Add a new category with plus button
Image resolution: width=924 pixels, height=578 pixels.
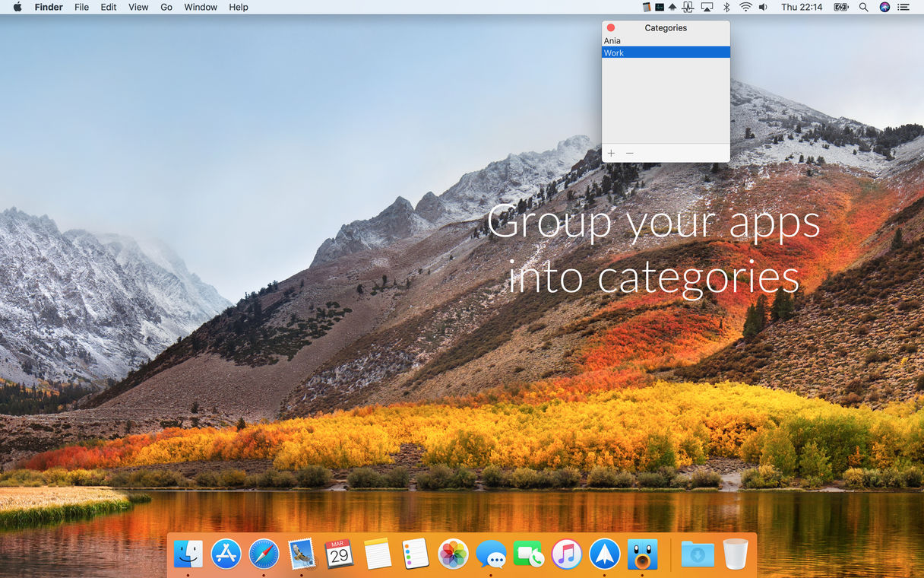(x=611, y=154)
